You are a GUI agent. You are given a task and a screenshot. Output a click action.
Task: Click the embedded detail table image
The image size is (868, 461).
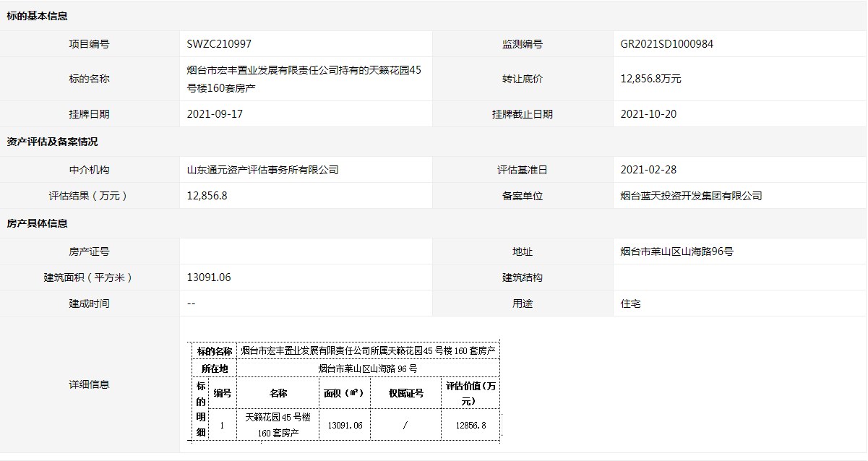345,391
